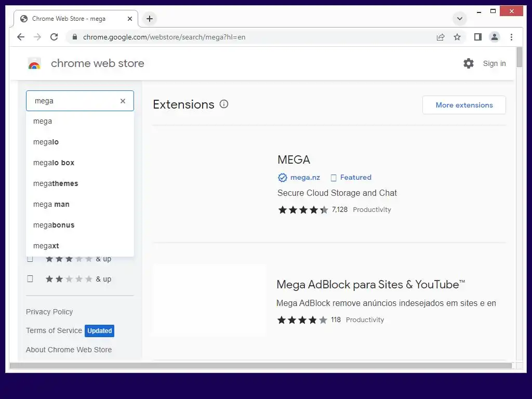The height and width of the screenshot is (399, 532).
Task: Open a new tab with the plus button
Action: click(x=150, y=19)
